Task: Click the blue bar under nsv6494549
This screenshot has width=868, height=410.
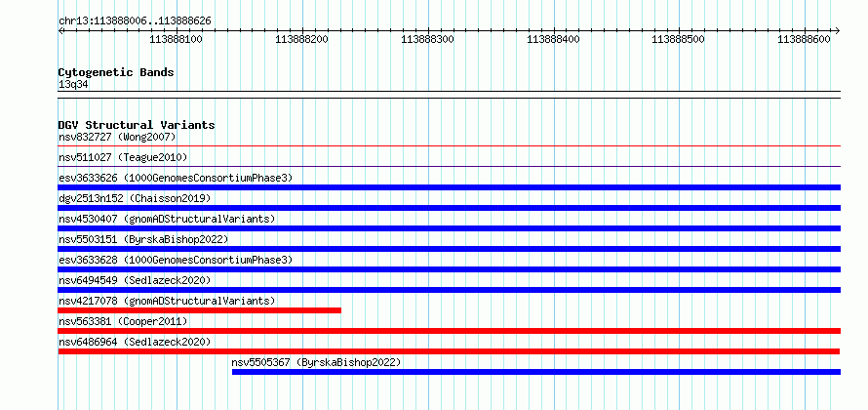Action: [x=450, y=290]
